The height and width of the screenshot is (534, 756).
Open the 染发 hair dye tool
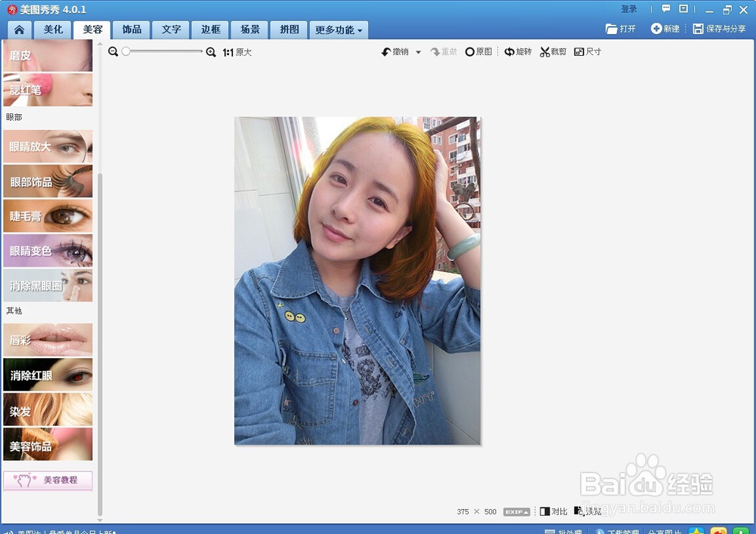(47, 410)
